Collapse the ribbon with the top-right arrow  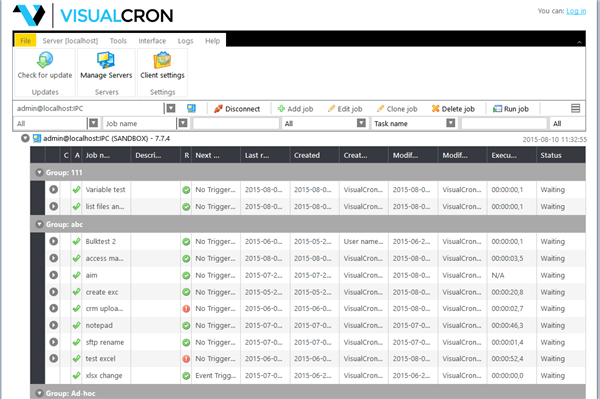579,42
